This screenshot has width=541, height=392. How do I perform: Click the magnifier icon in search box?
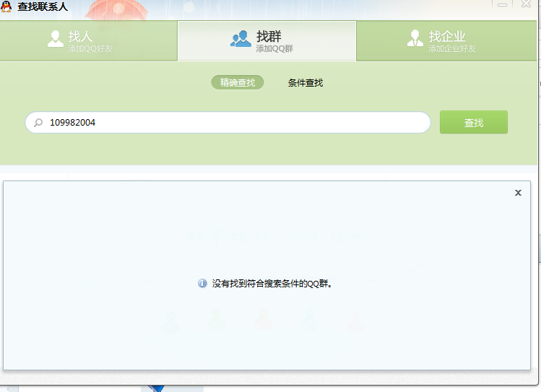click(38, 123)
